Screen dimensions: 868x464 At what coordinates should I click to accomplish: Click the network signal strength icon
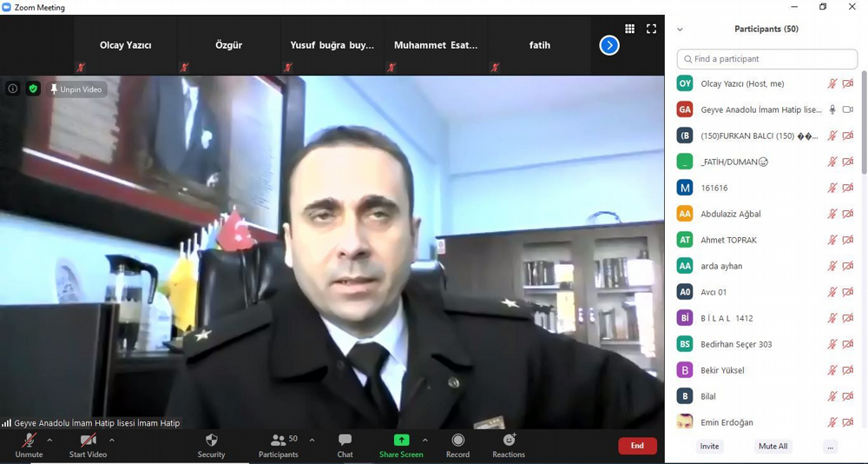coord(6,423)
